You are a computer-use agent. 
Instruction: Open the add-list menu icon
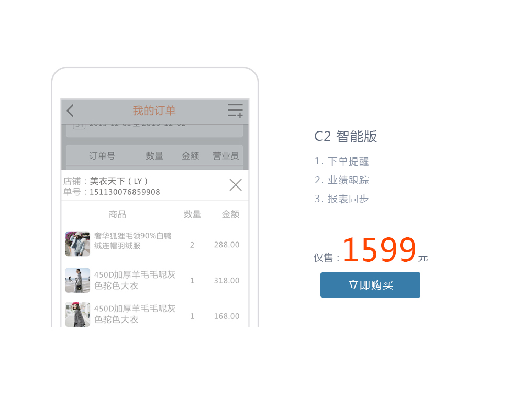tap(235, 111)
